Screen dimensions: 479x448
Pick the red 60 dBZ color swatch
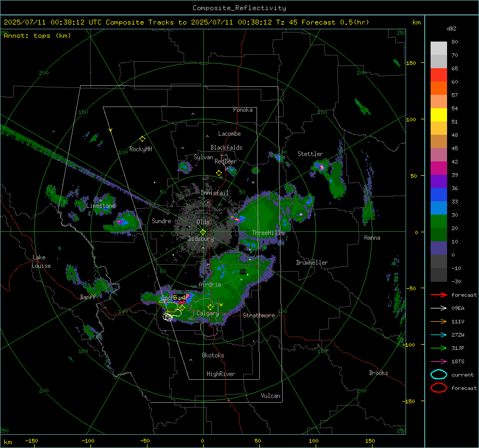439,75
